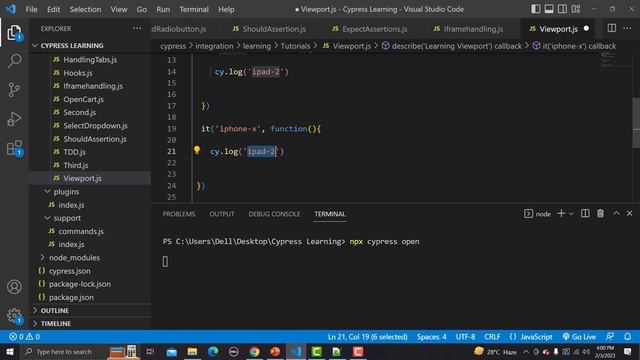Image resolution: width=640 pixels, height=360 pixels.
Task: Click Spaces: 4 indentation setting
Action: [x=431, y=337]
